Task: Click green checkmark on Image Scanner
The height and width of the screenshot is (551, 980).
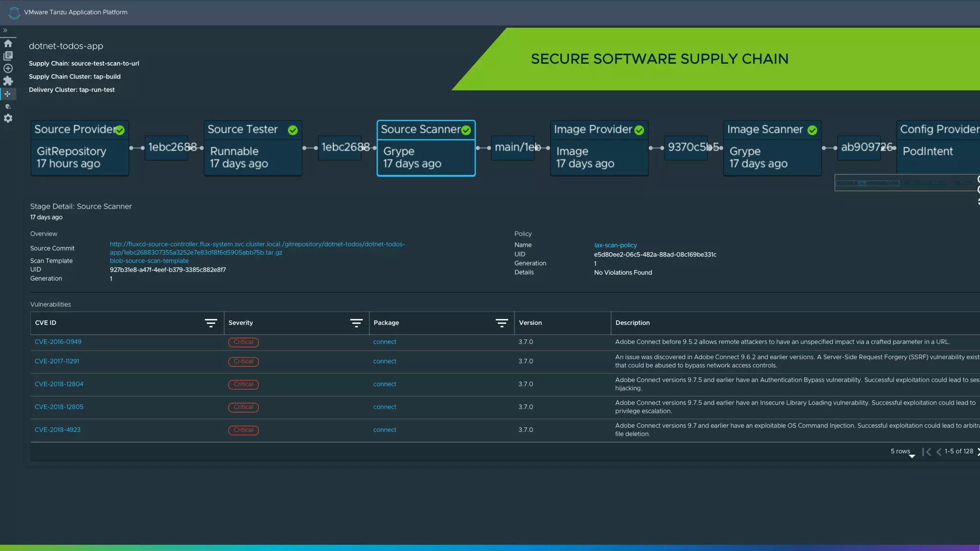Action: coord(813,130)
